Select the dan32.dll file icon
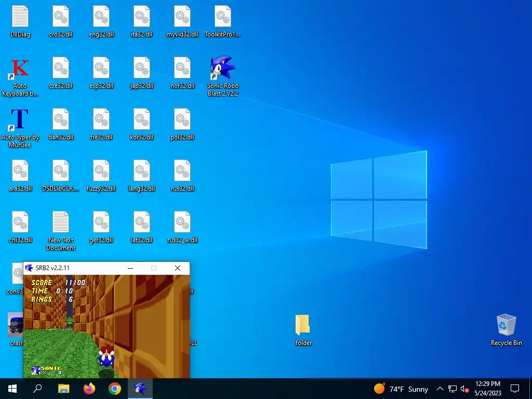 (x=61, y=119)
